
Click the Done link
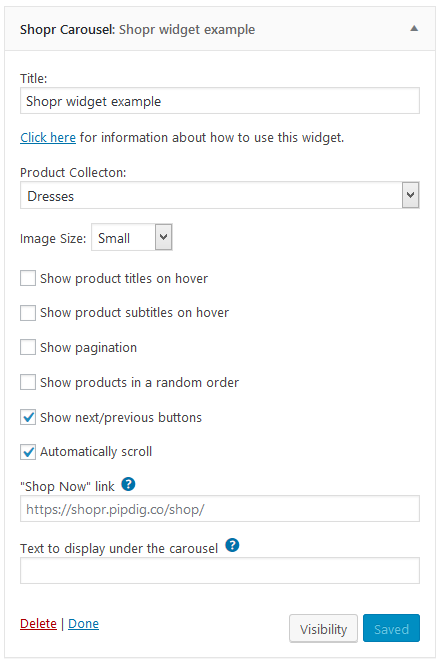point(83,624)
